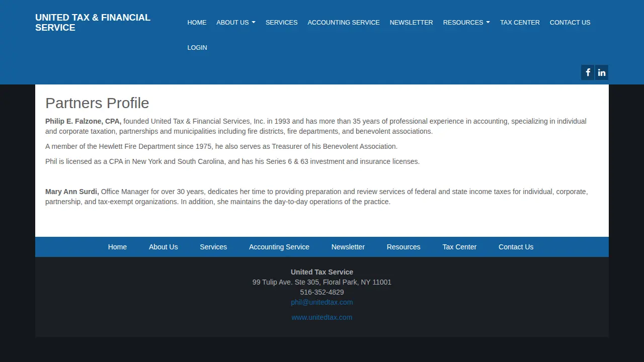Click Newsletter in the footer bar
The width and height of the screenshot is (644, 362).
tap(348, 247)
